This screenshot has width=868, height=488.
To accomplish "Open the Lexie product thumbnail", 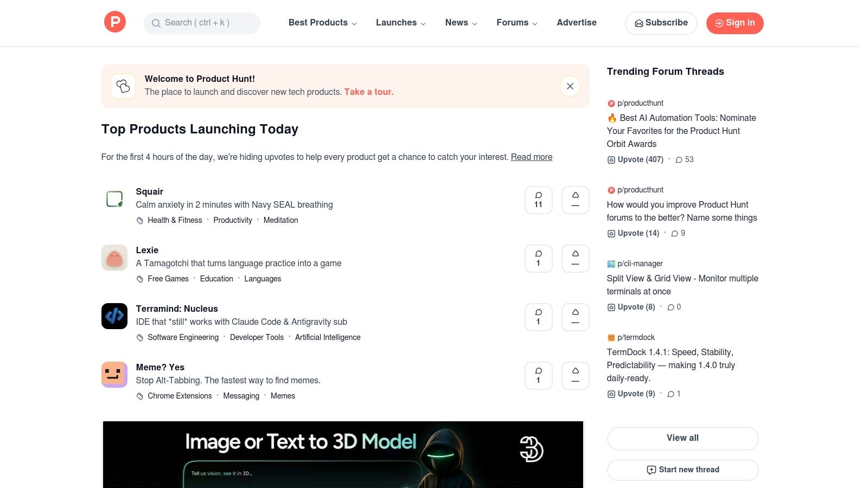I will (x=114, y=258).
